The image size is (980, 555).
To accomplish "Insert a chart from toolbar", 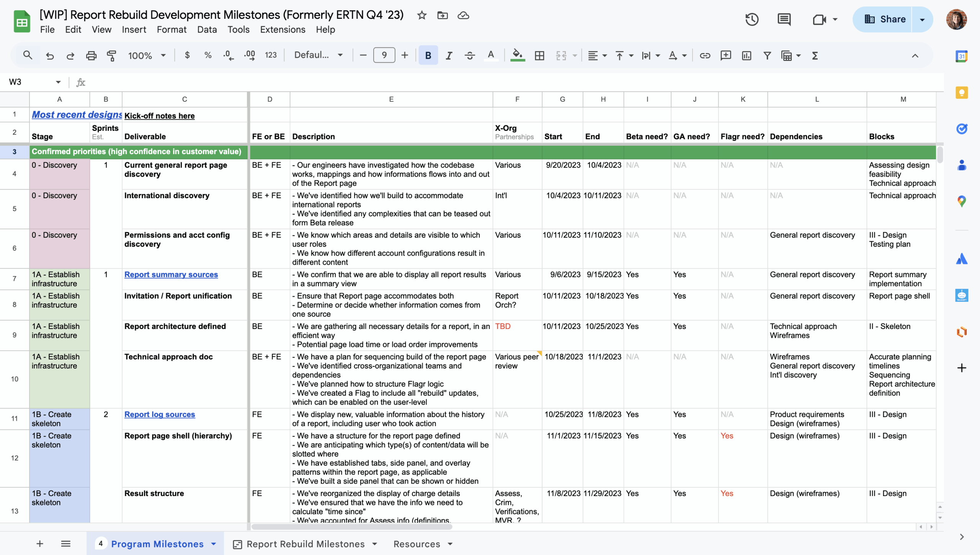I will (746, 55).
